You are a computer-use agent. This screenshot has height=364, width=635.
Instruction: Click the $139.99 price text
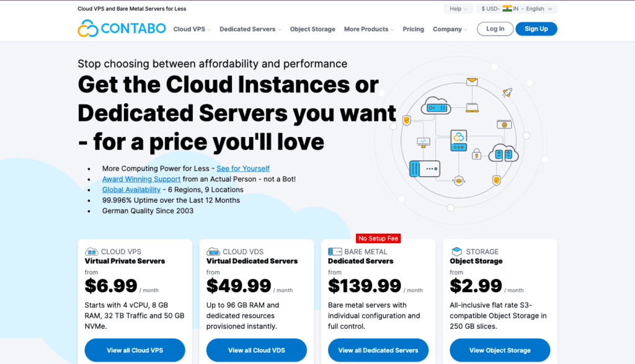point(365,286)
